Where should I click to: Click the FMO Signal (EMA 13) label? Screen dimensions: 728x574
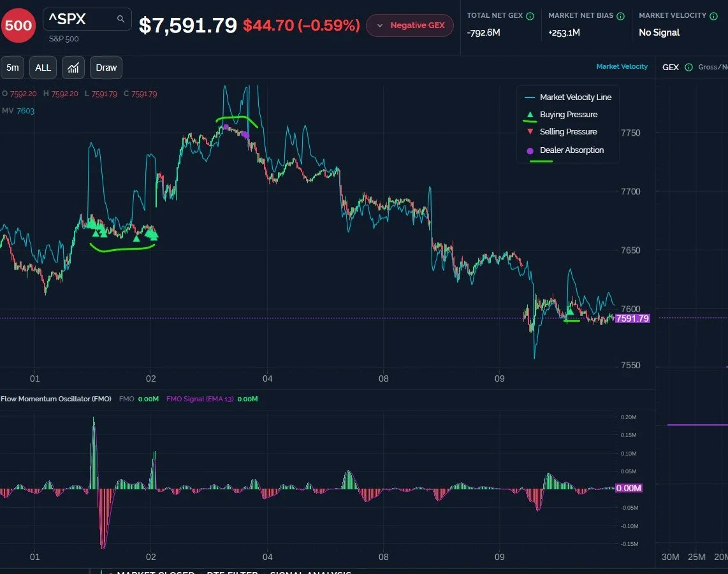[200, 399]
